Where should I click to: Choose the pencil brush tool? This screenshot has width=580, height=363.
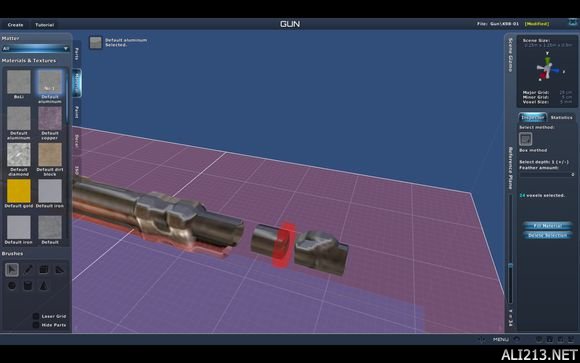coord(28,269)
